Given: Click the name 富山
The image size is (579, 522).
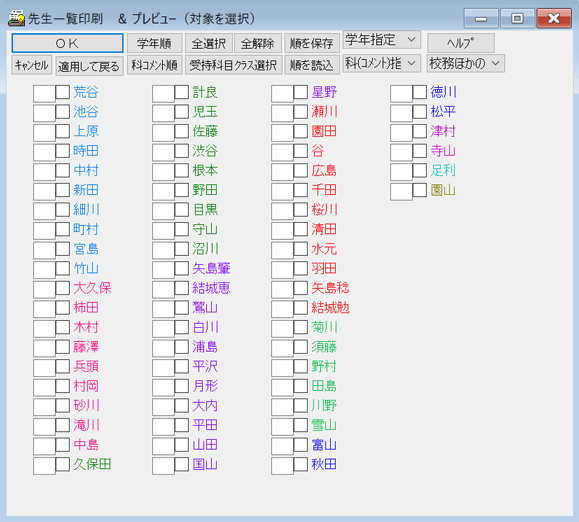Looking at the screenshot, I should tap(324, 445).
